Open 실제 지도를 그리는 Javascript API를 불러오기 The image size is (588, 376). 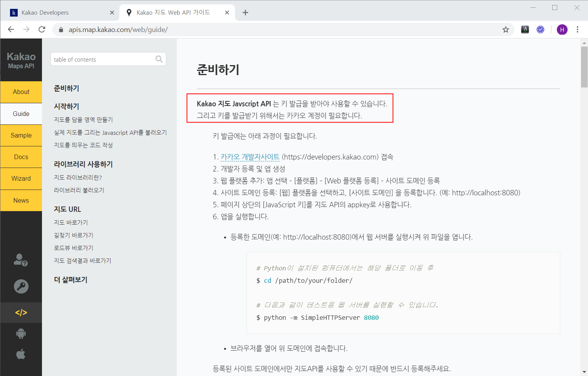coord(110,133)
